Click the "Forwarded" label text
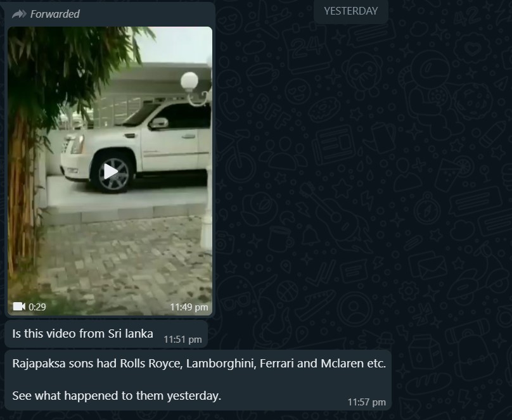 click(x=55, y=14)
